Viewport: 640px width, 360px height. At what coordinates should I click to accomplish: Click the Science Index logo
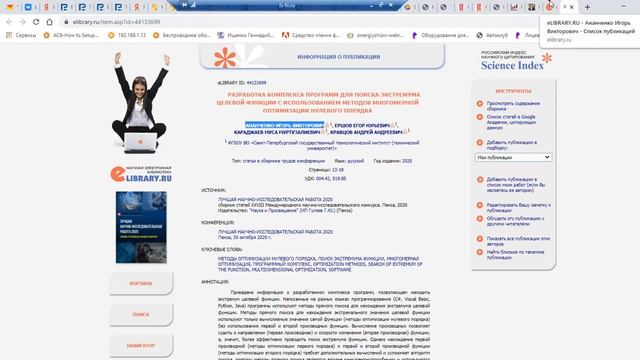pos(516,61)
